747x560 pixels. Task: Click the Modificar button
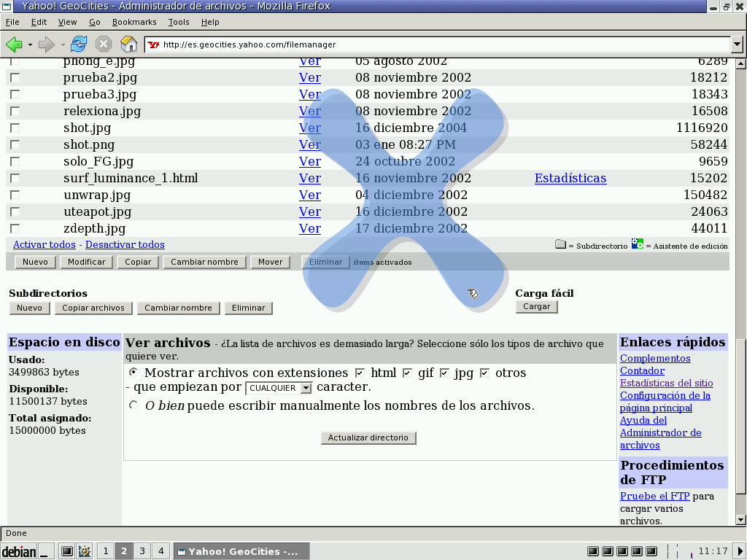point(87,262)
